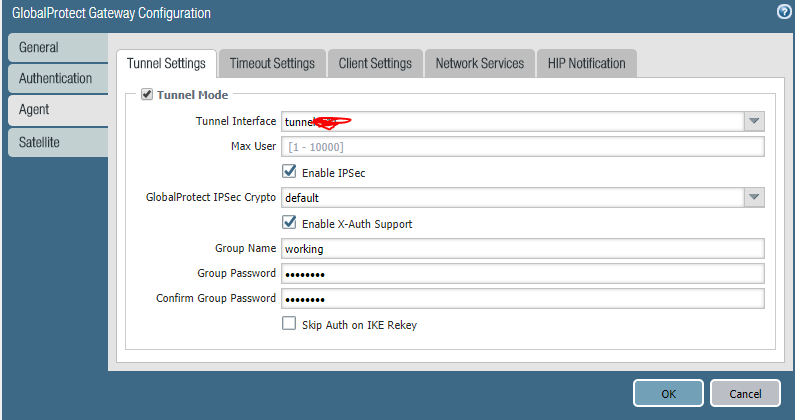Click into the Confirm Group Password field
The image size is (795, 420).
click(523, 299)
